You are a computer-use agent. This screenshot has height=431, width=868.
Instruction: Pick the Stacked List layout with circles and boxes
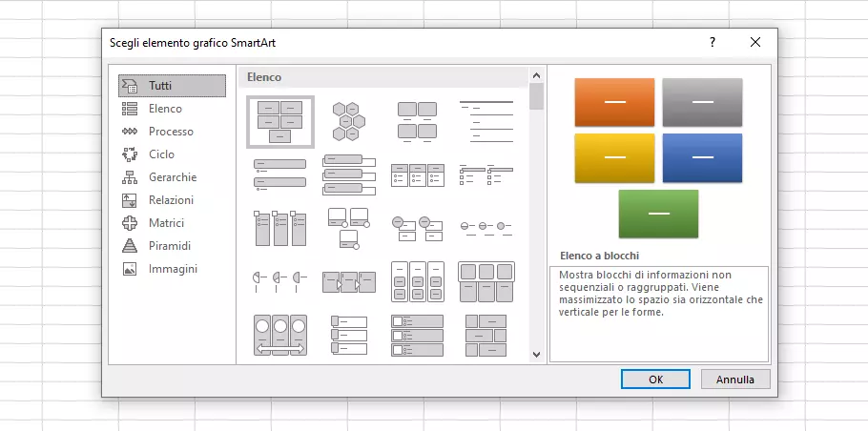(x=418, y=228)
